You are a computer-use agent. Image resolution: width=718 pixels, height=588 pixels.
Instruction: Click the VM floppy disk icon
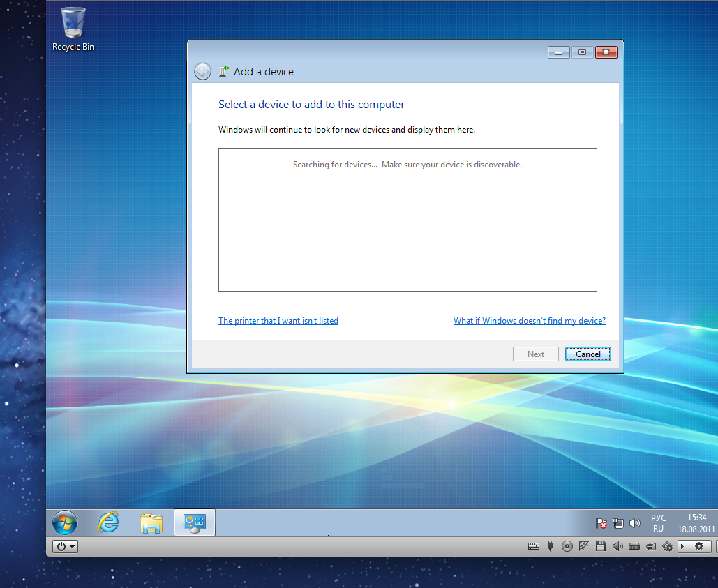(601, 546)
